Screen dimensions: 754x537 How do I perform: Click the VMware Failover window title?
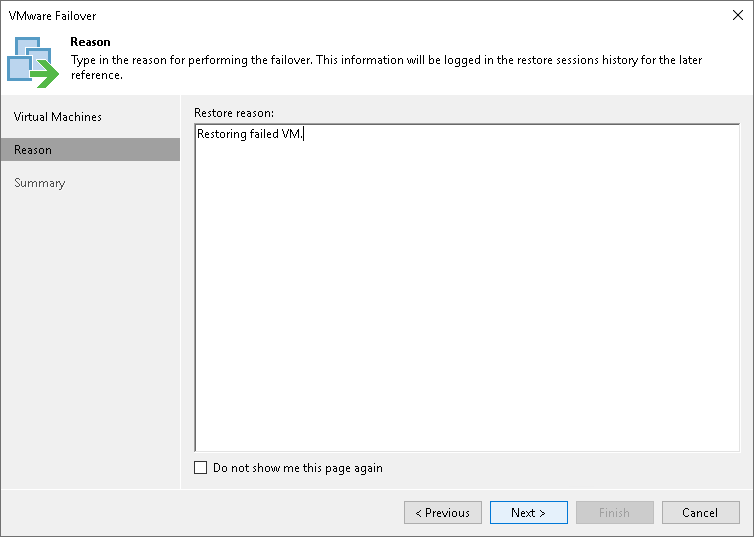coord(52,16)
